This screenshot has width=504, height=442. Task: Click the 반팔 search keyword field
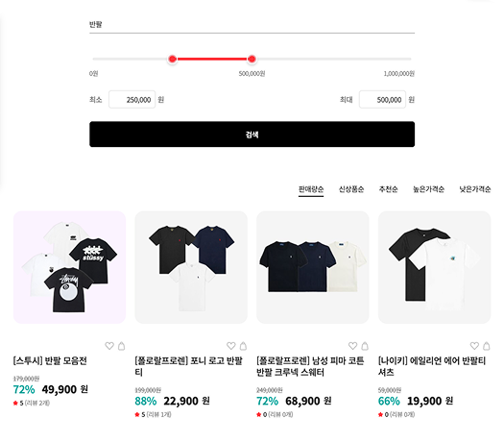pos(252,25)
